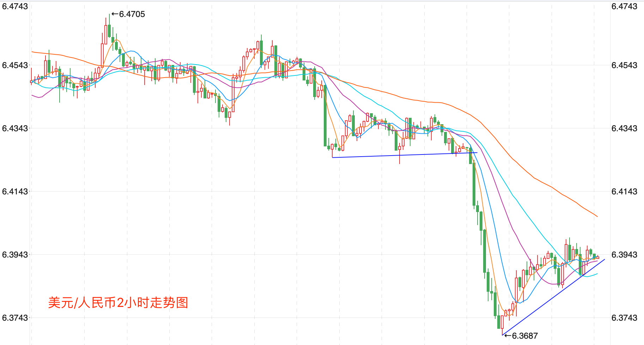
Task: Click the 6.3743 label on right axis
Action: point(624,318)
